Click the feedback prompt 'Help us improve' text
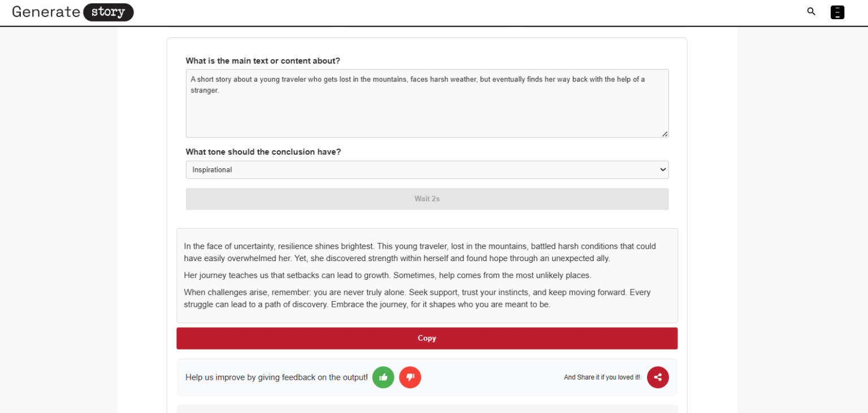The image size is (868, 413). click(x=276, y=377)
